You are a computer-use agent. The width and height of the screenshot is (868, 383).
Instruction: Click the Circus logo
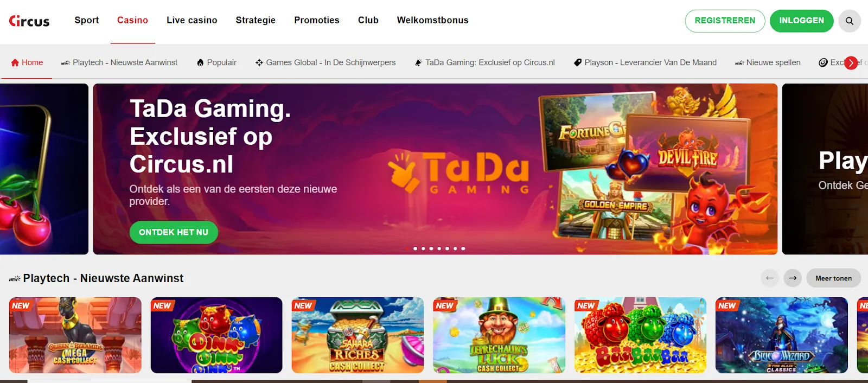coord(29,21)
